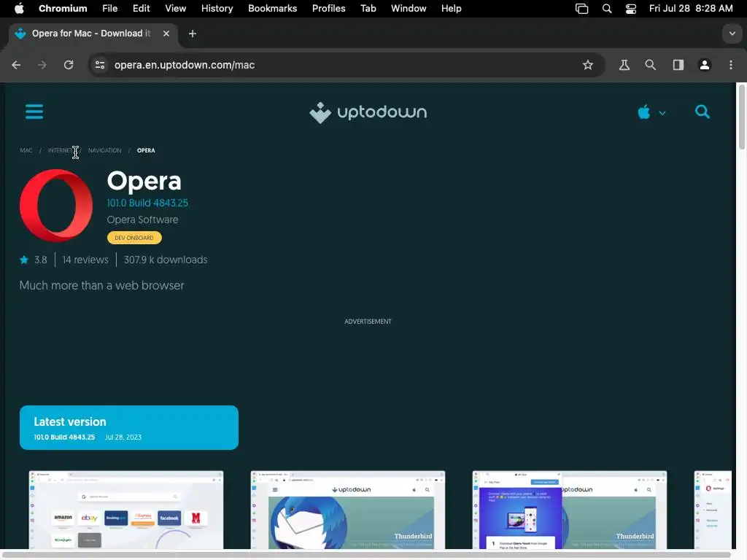Open the Profiles menu
Screen dimensions: 747x560
coord(329,8)
